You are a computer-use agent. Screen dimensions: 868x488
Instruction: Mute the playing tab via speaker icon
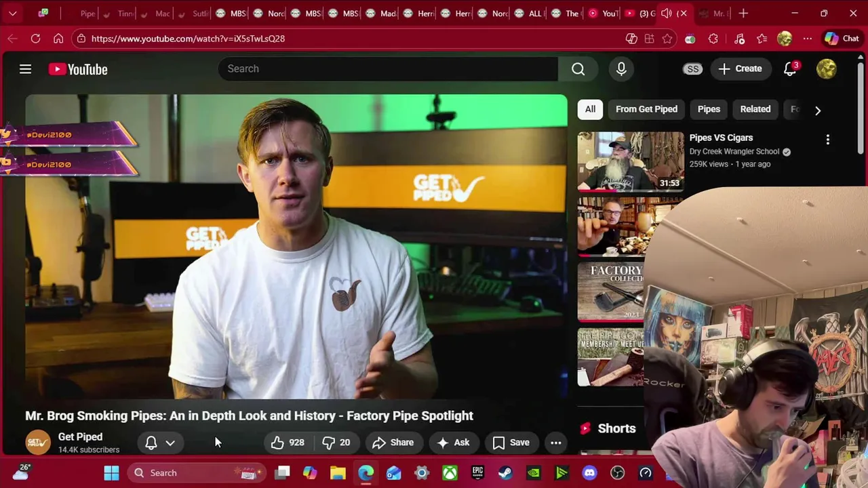667,14
